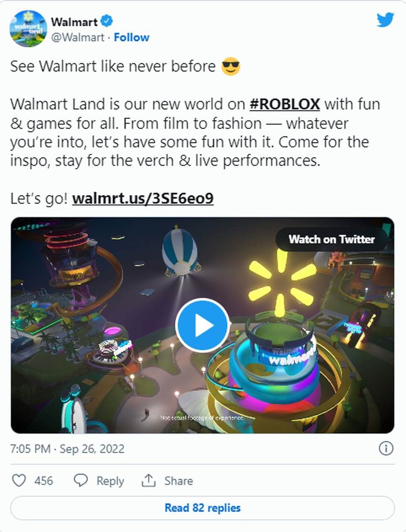The image size is (406, 532).
Task: Like the tweet with heart icon
Action: click(19, 480)
